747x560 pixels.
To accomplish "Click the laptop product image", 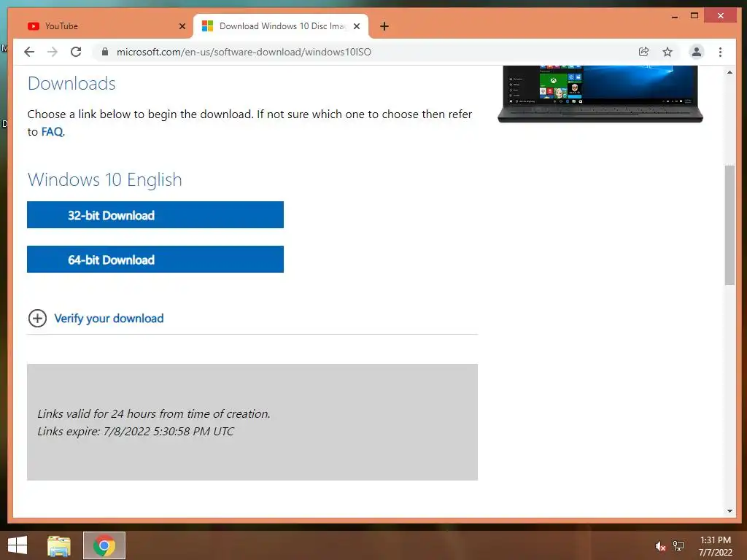I will (600, 94).
